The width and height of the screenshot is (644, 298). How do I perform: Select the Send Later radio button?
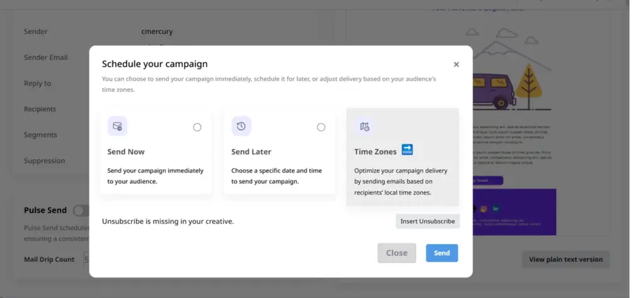[321, 127]
